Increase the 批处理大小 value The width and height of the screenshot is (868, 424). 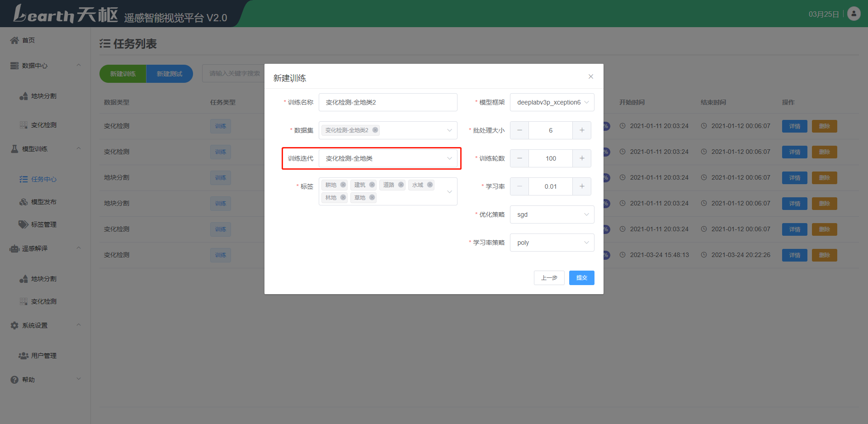click(x=582, y=130)
